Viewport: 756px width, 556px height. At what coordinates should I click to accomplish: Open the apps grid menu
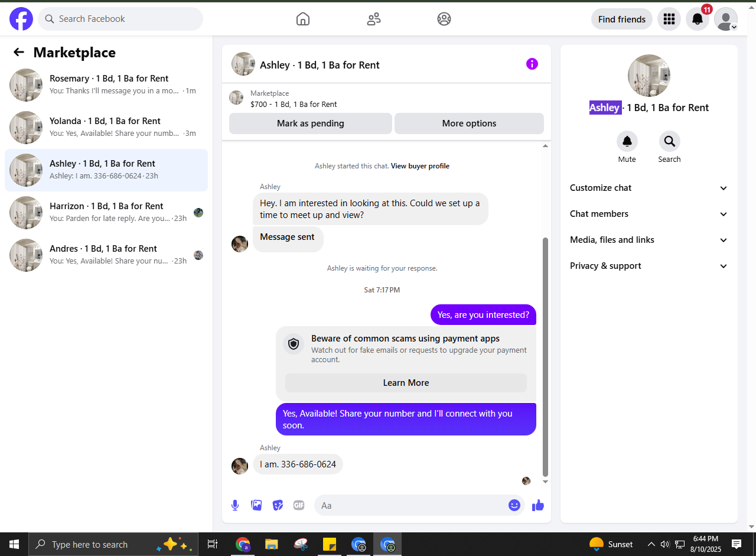669,19
